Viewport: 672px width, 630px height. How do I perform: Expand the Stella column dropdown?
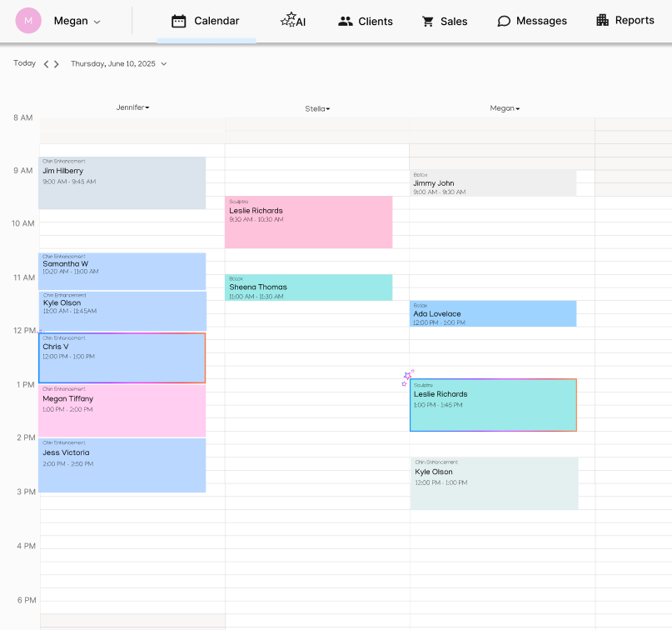pos(317,109)
